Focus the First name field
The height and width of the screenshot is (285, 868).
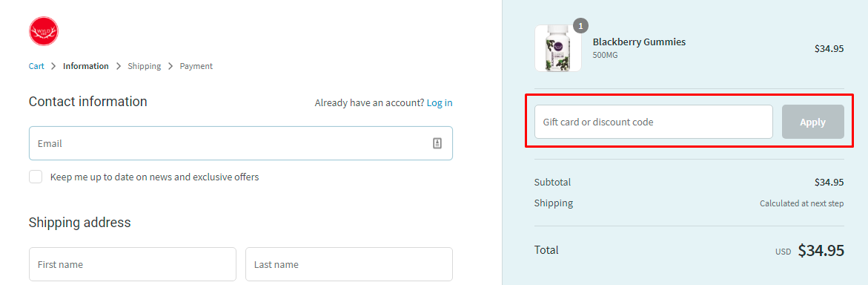(x=132, y=264)
